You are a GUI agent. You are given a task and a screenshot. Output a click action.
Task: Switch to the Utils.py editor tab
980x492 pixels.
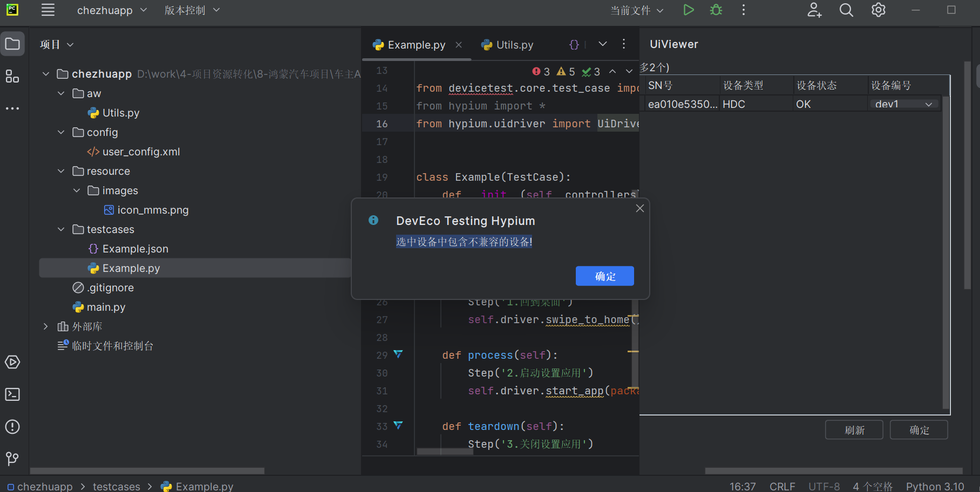tap(507, 45)
